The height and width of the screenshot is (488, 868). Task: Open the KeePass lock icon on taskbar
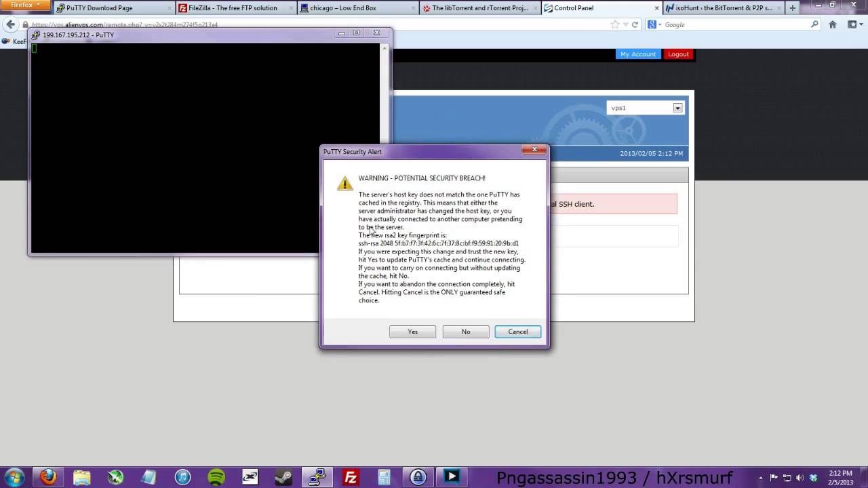click(418, 477)
